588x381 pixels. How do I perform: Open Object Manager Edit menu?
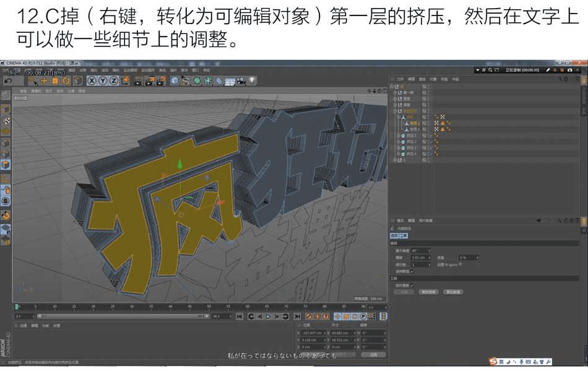[x=412, y=79]
